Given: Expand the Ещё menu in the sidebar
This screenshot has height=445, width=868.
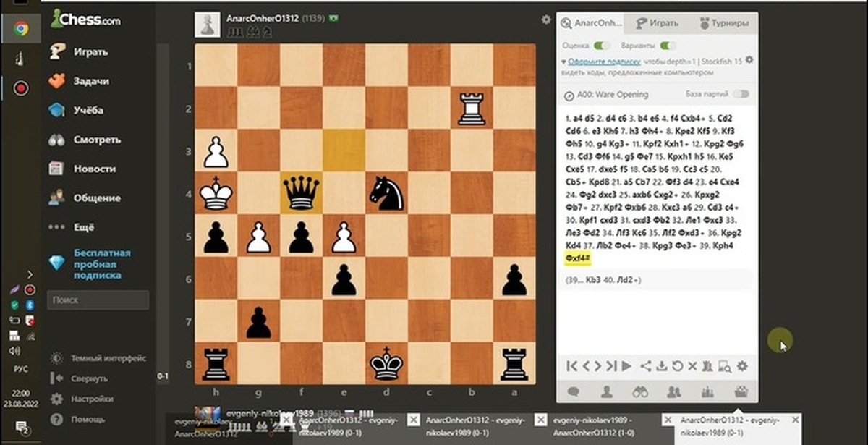Looking at the screenshot, I should pyautogui.click(x=82, y=227).
